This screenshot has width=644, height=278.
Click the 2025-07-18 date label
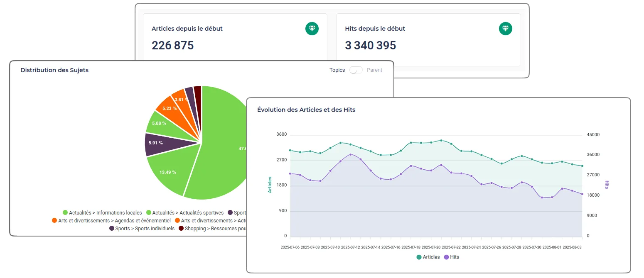click(411, 247)
